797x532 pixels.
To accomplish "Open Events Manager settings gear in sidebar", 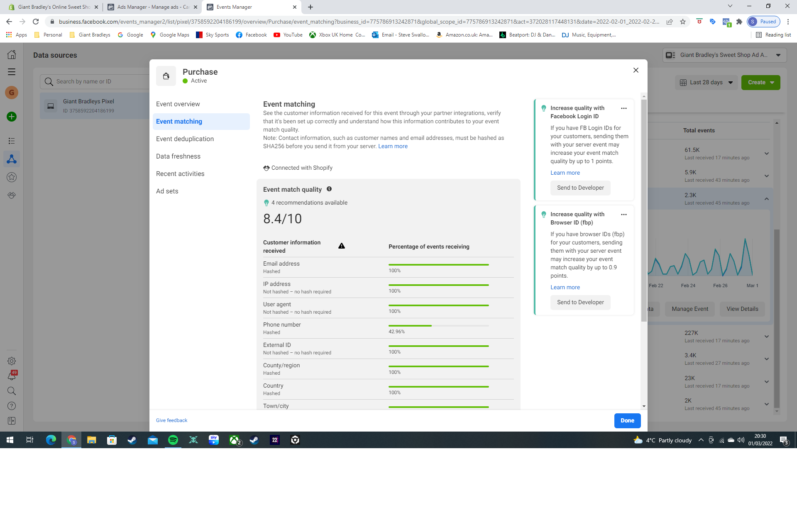I will tap(12, 361).
